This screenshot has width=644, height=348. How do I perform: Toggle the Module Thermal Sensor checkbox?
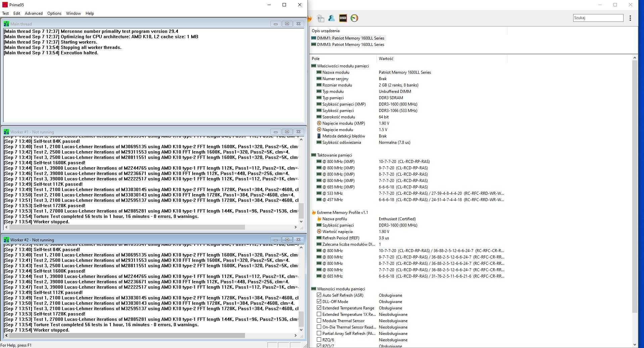point(319,321)
